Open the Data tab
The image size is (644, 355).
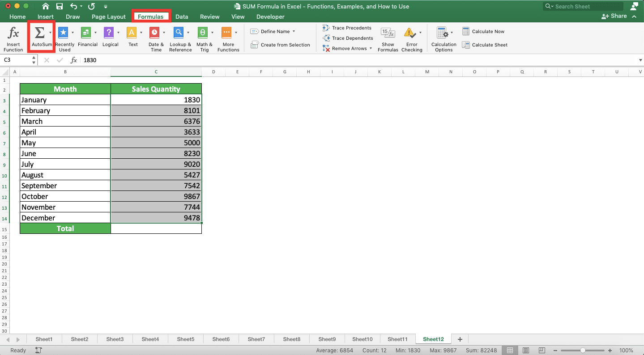182,17
